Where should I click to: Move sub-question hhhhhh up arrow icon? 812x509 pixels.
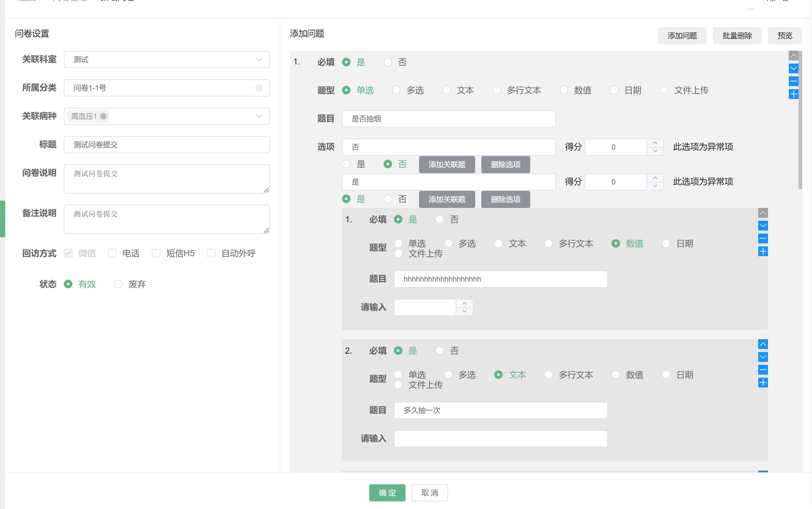click(763, 213)
